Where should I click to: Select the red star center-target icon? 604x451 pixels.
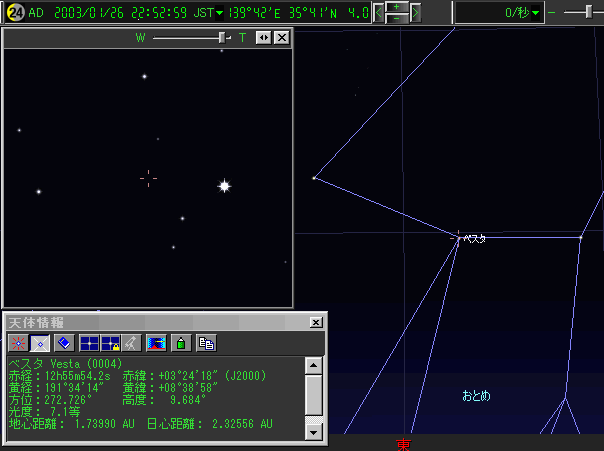[19, 342]
